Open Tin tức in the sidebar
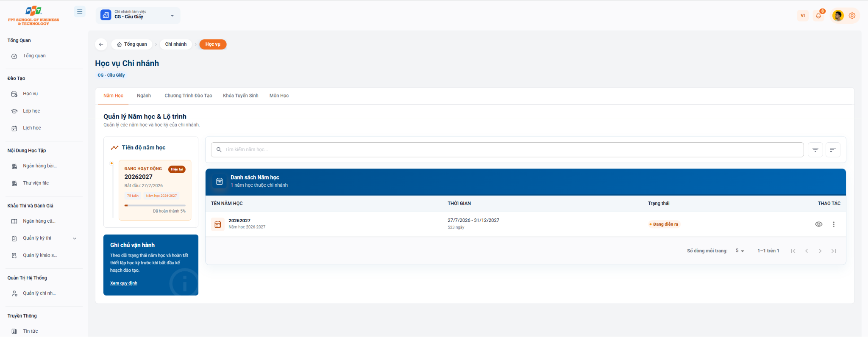868x337 pixels. [x=44, y=331]
